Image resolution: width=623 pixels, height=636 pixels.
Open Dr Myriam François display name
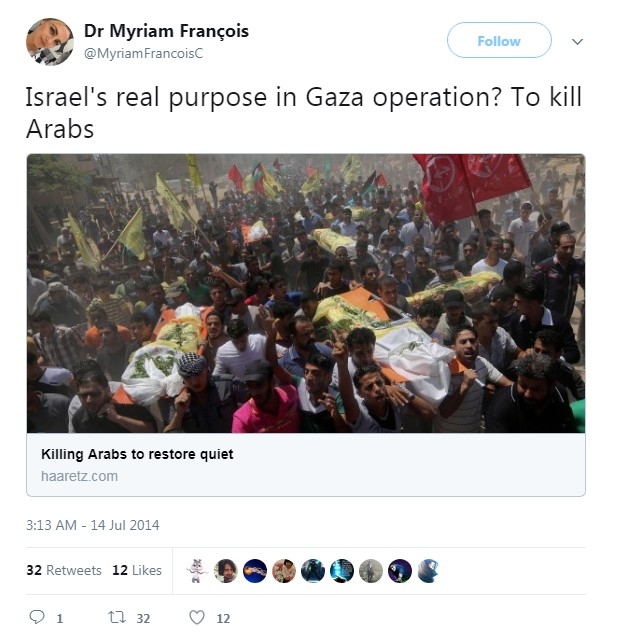point(166,31)
